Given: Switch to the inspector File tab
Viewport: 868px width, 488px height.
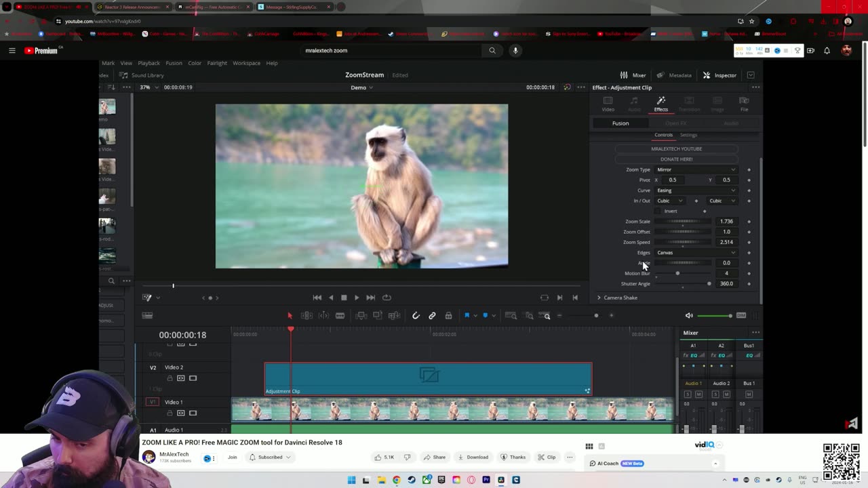Looking at the screenshot, I should (x=744, y=104).
